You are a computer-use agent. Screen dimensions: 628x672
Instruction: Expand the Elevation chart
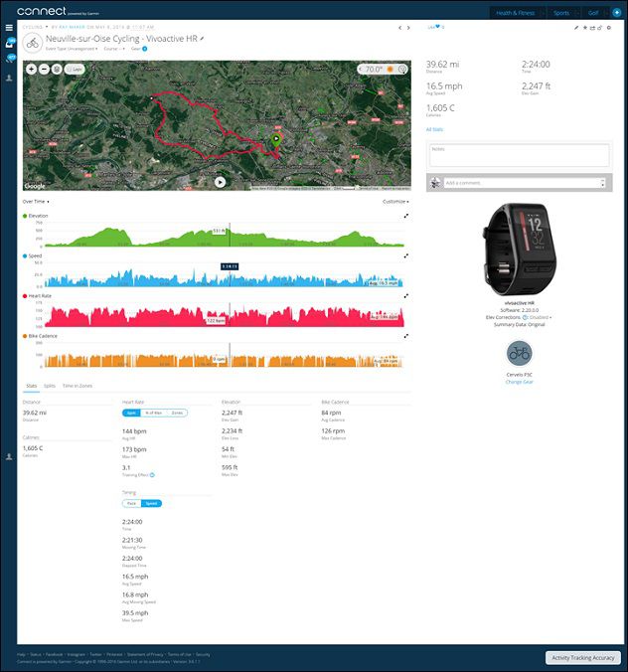[406, 216]
